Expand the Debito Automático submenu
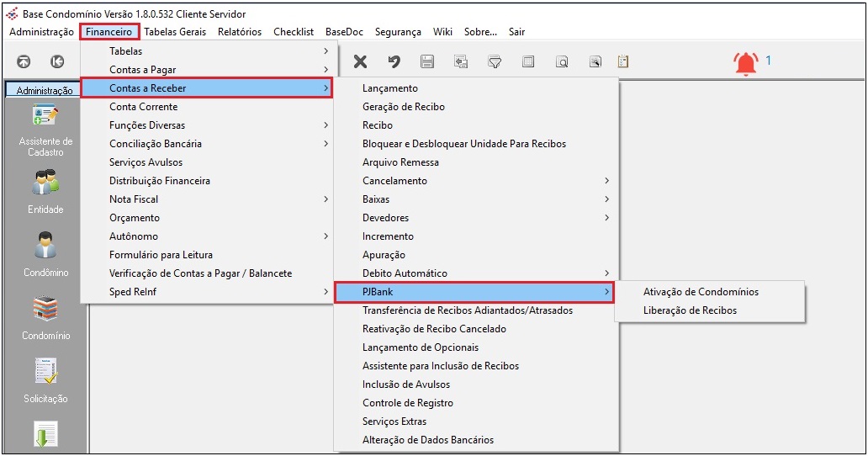The width and height of the screenshot is (868, 456). [x=476, y=273]
